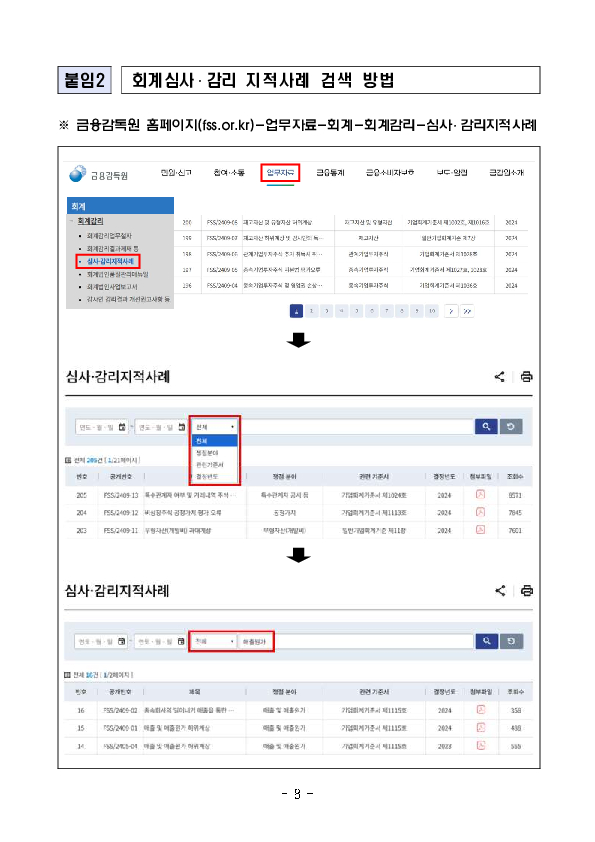Click the print icon in the middle panel
Screen dimensions: 595x842
click(526, 376)
